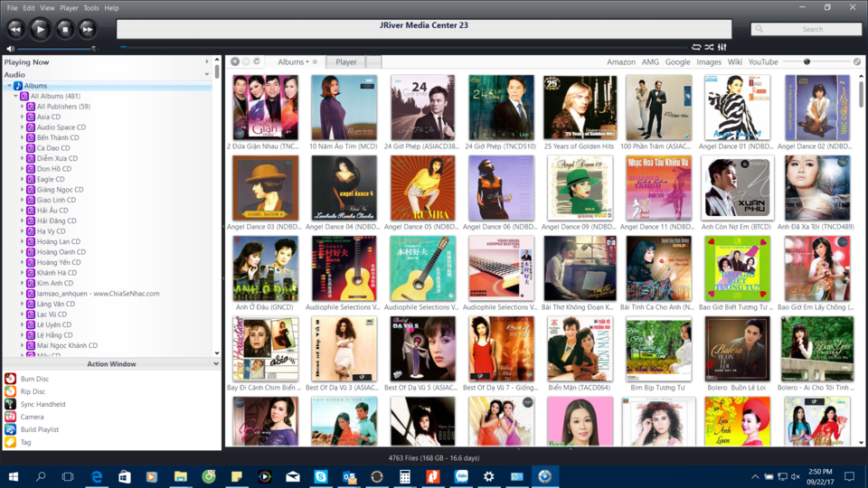Refresh the album view
868x488 pixels.
click(257, 61)
